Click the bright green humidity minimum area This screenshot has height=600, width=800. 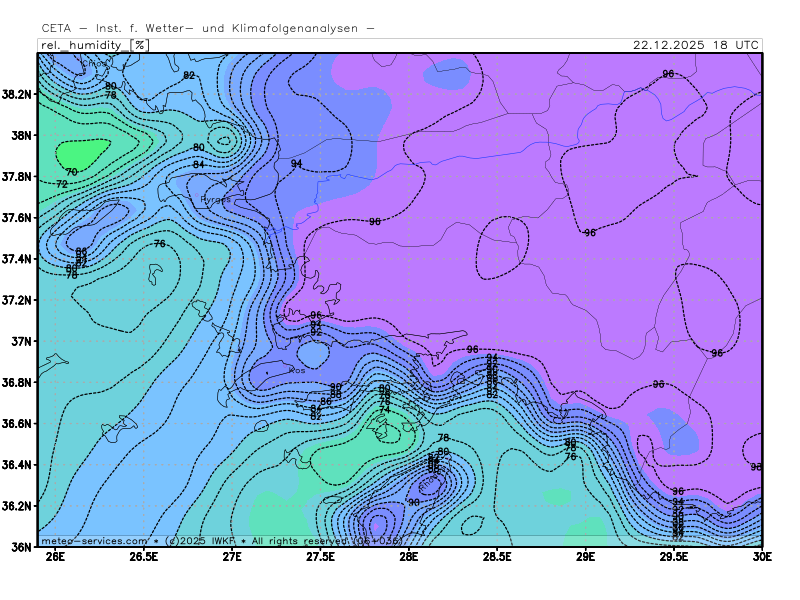coord(82,155)
